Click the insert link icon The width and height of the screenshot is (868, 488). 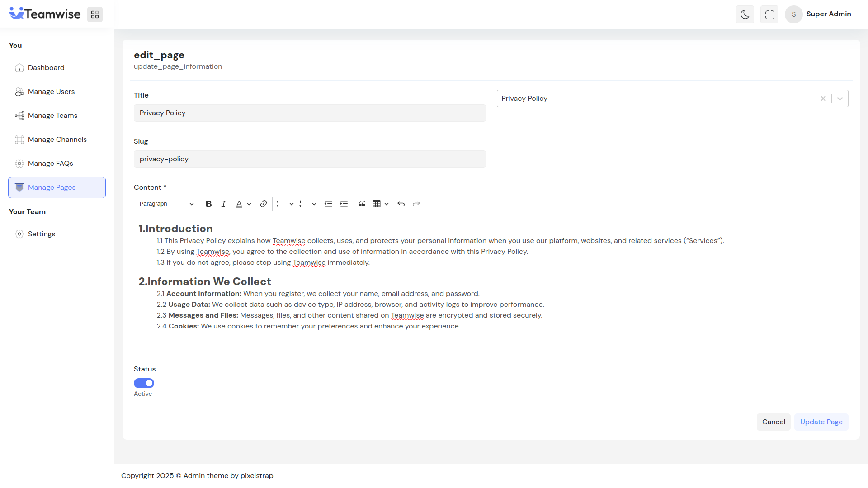click(x=264, y=204)
